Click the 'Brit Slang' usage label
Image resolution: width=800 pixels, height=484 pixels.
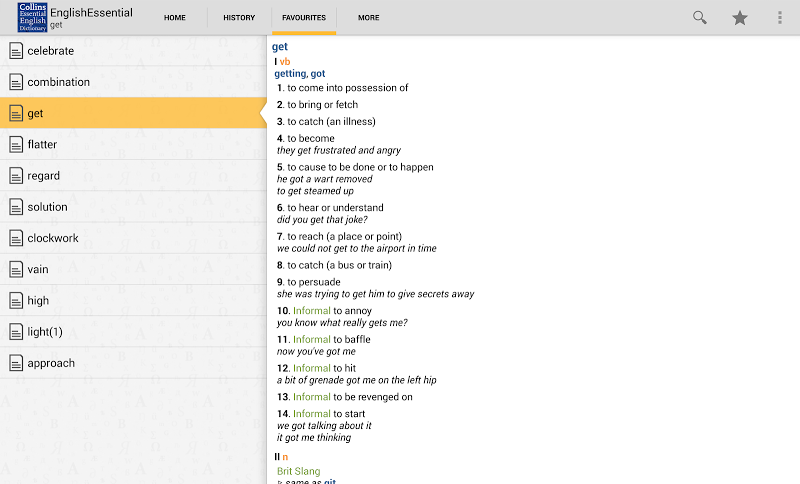click(x=298, y=471)
